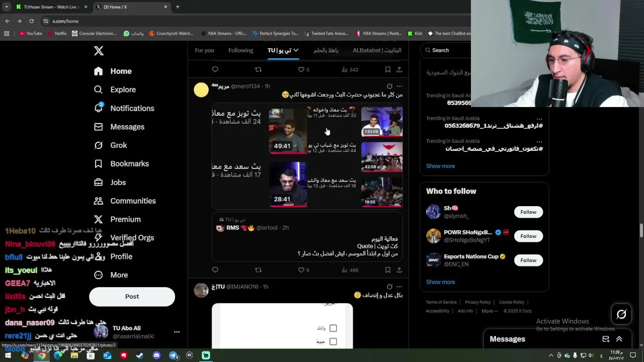Open the More menu in sidebar

(111, 275)
